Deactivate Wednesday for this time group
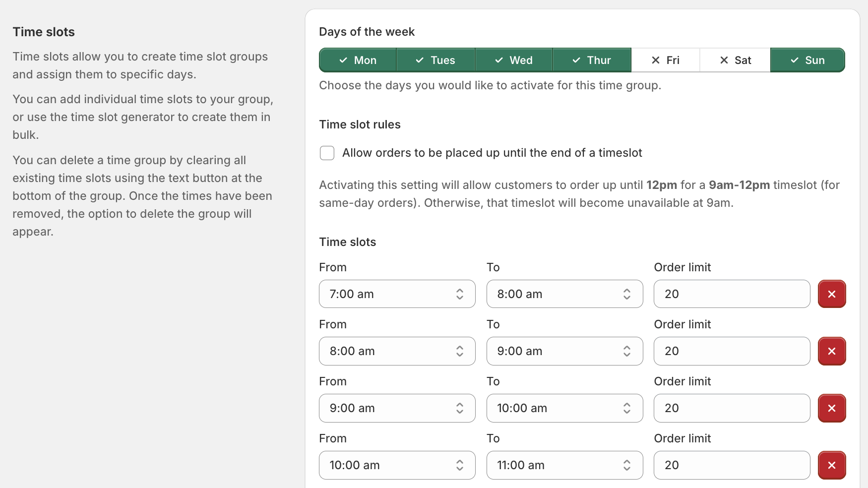 pyautogui.click(x=514, y=60)
